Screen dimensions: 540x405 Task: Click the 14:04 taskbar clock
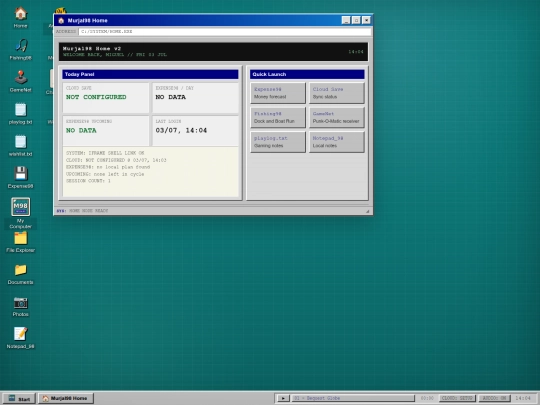click(x=523, y=398)
